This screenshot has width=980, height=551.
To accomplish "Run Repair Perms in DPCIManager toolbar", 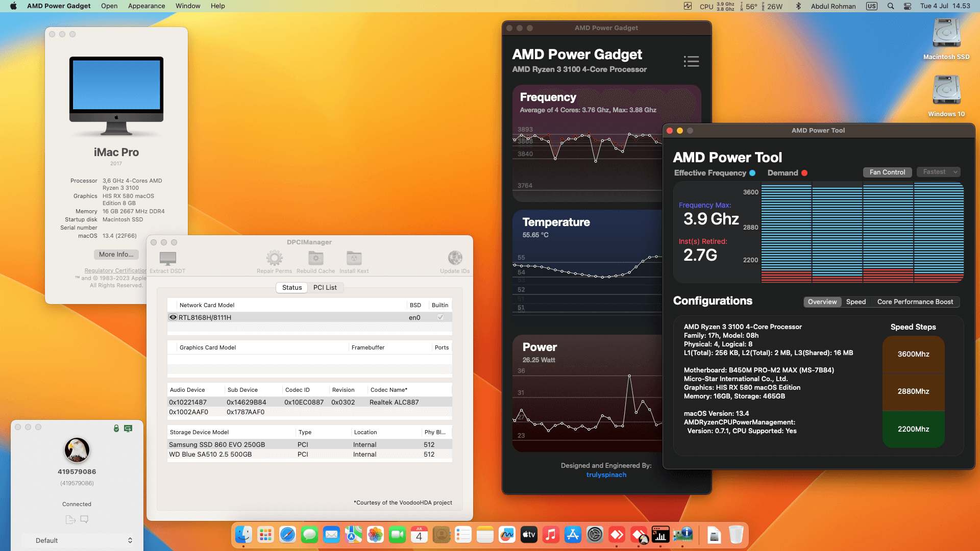I will pos(274,259).
